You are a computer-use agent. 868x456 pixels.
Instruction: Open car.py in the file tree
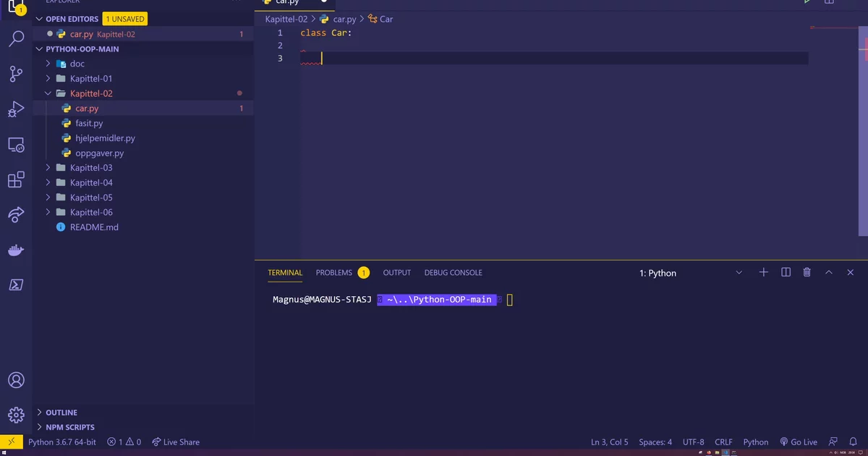87,109
